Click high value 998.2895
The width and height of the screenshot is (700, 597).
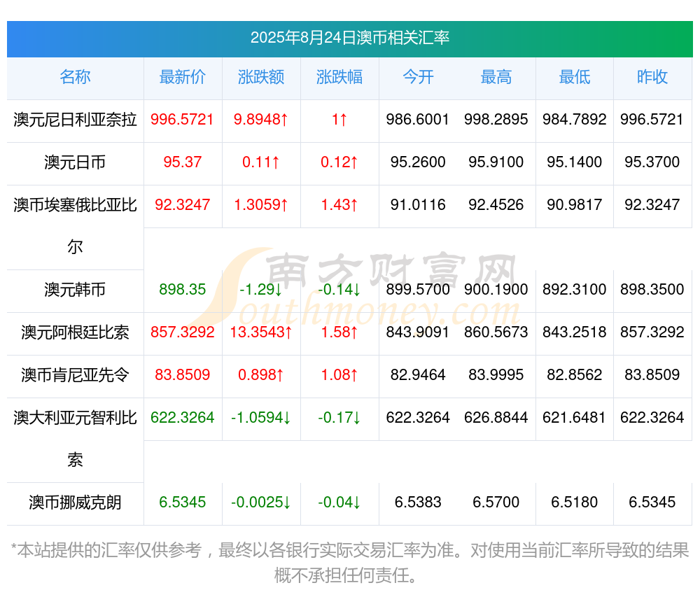[496, 120]
